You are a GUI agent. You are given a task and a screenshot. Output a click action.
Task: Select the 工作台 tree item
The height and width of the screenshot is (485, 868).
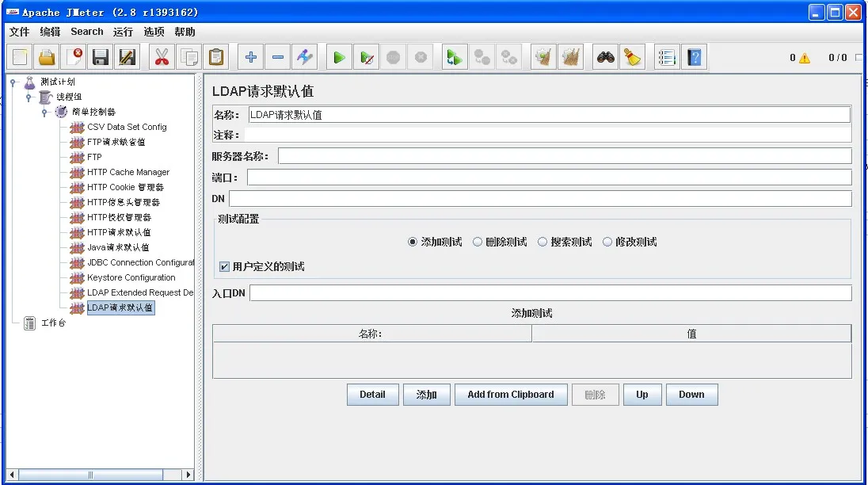pos(54,323)
